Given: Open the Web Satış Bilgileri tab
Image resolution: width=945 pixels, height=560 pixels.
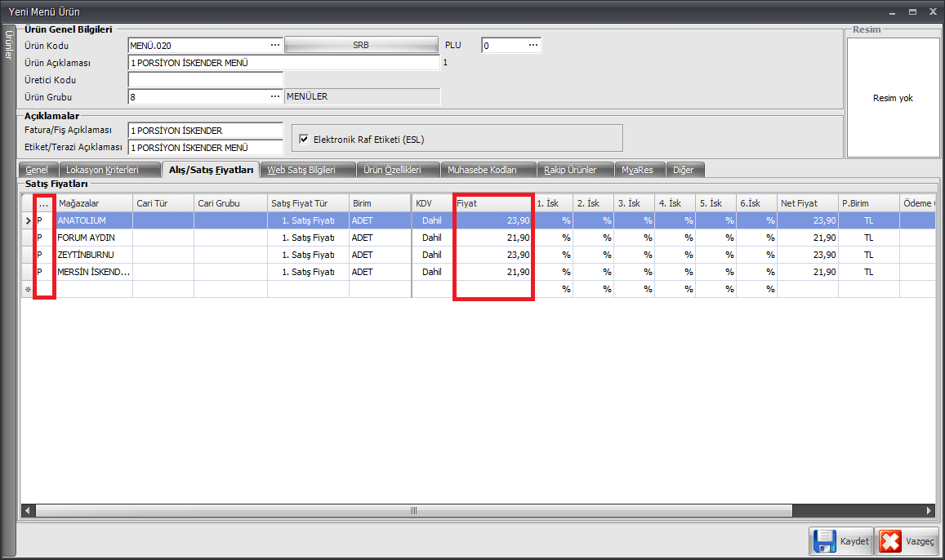Looking at the screenshot, I should [301, 170].
